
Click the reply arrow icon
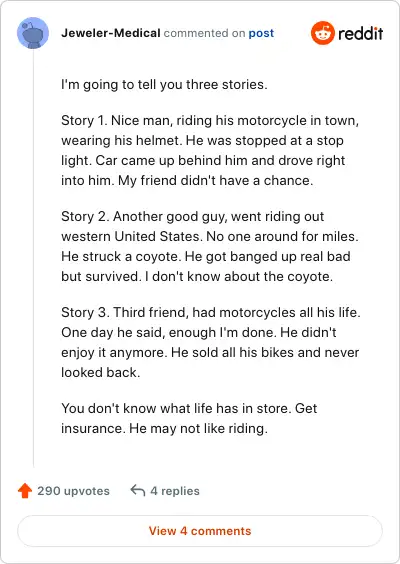(137, 490)
